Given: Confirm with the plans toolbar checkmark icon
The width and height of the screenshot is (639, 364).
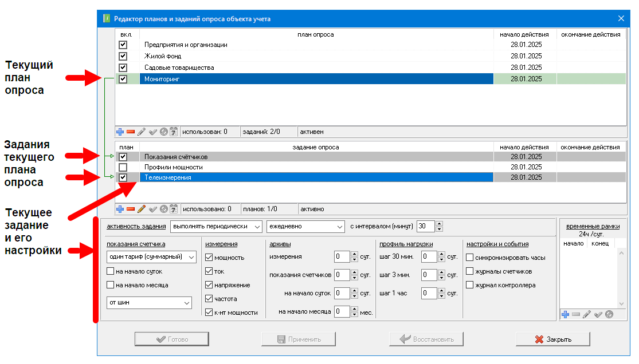Looking at the screenshot, I should pyautogui.click(x=153, y=132).
